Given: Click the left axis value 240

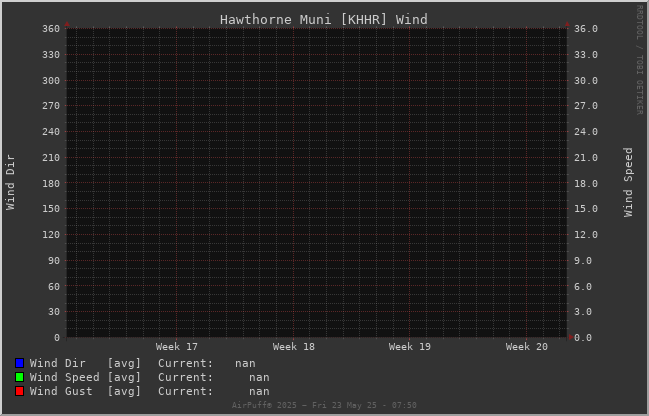Looking at the screenshot, I should [x=51, y=132].
